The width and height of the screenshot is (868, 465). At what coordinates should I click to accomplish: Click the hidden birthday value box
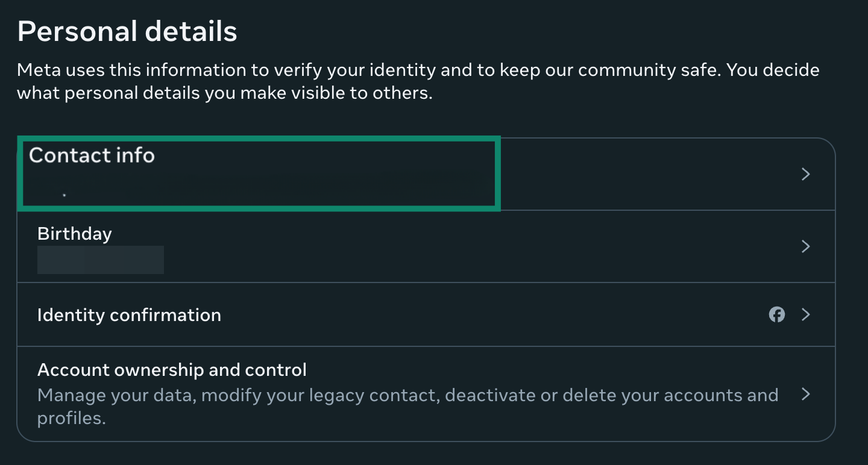coord(100,260)
